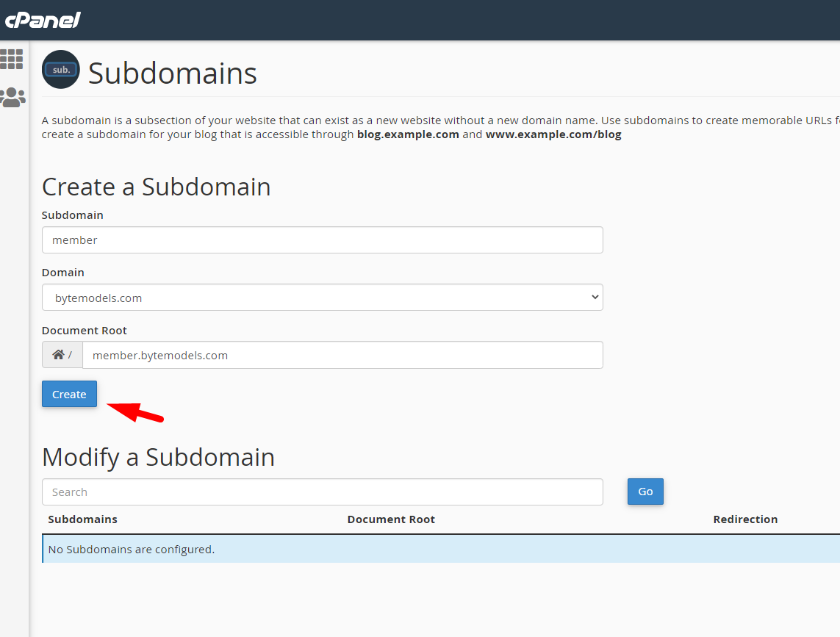The height and width of the screenshot is (637, 840).
Task: Focus the Subdomain field containing 'member'
Action: (x=322, y=240)
